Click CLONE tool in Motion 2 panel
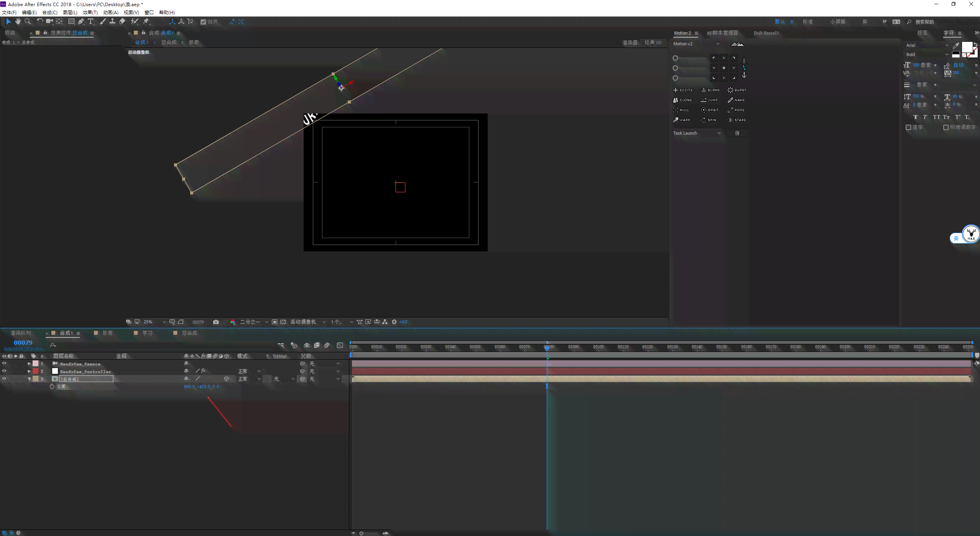 (682, 100)
